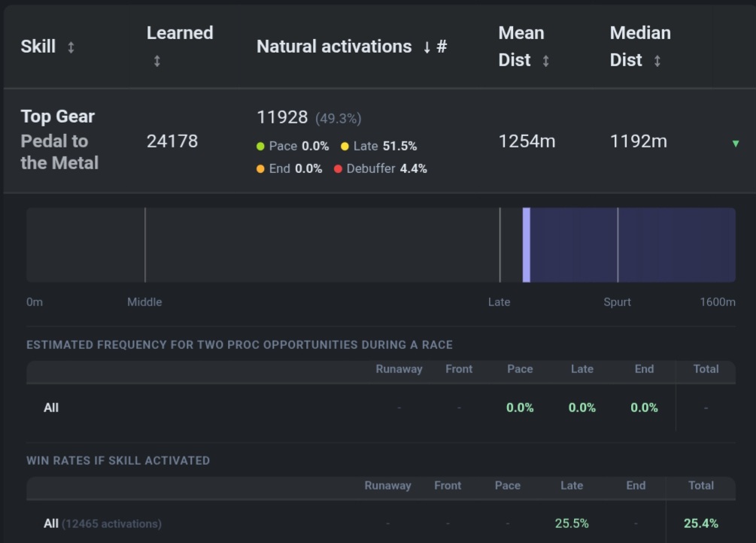Viewport: 756px width, 543px height.
Task: Click the Total win rate 25.4%
Action: tap(701, 523)
